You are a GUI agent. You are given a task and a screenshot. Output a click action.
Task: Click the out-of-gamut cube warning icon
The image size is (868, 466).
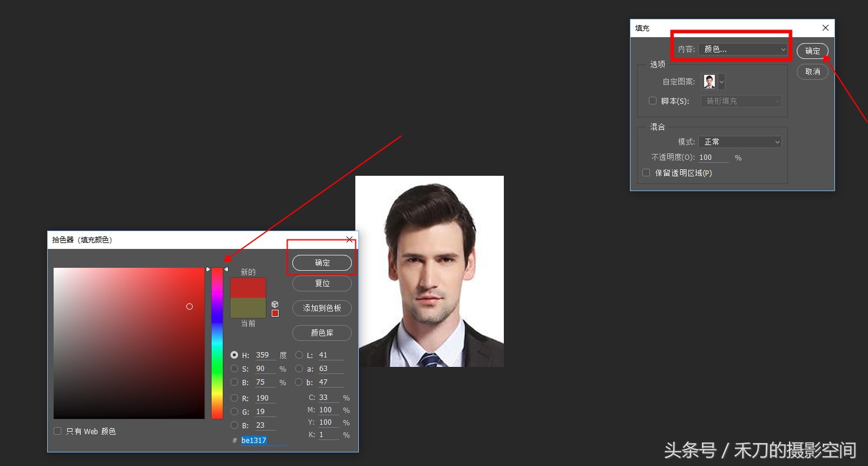275,304
